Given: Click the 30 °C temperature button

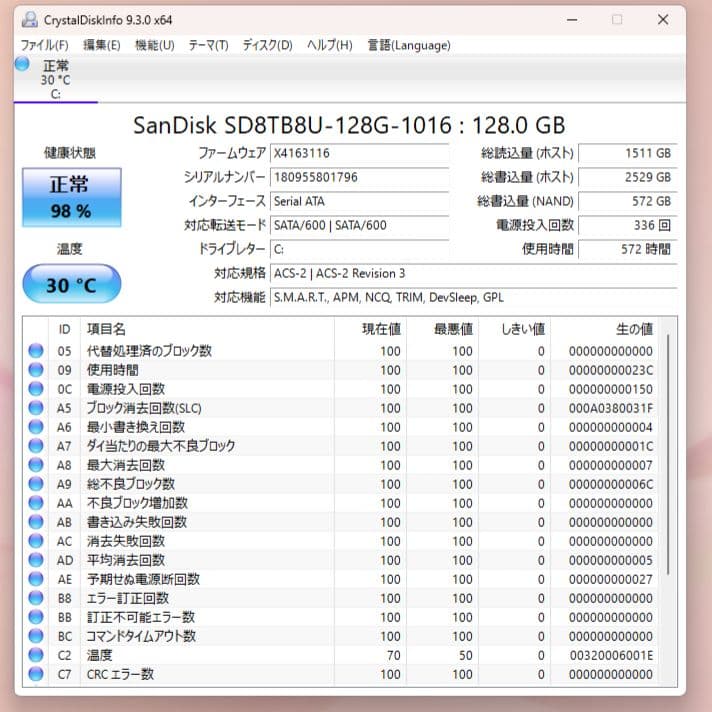Looking at the screenshot, I should click(x=72, y=284).
